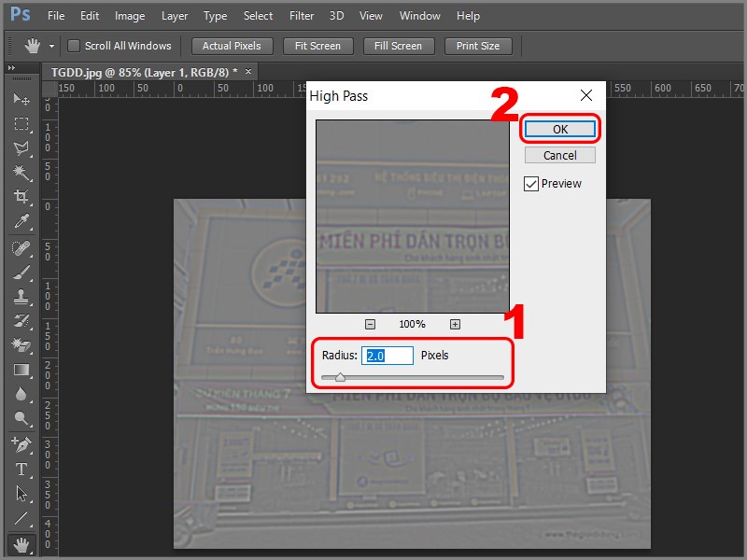Enable Scroll All Windows checkbox
747x560 pixels.
pyautogui.click(x=74, y=46)
